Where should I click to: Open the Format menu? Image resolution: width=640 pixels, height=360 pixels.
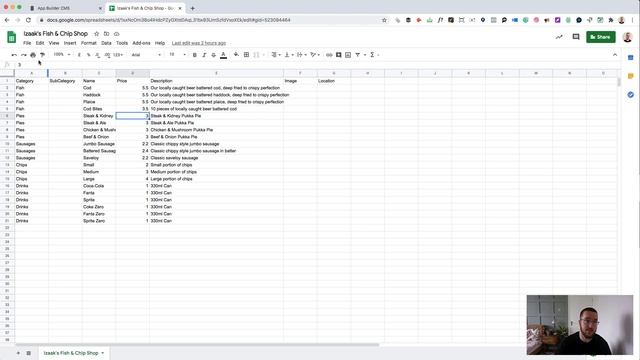coord(89,43)
